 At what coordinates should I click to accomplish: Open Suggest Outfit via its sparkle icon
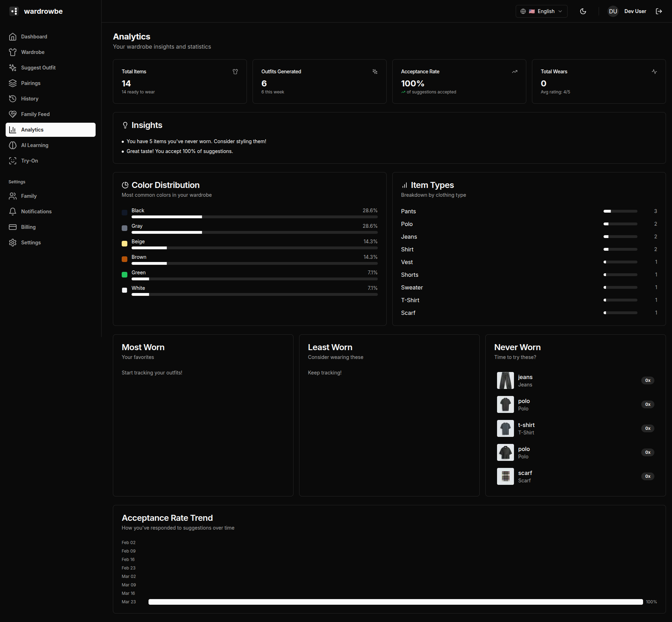pyautogui.click(x=13, y=67)
